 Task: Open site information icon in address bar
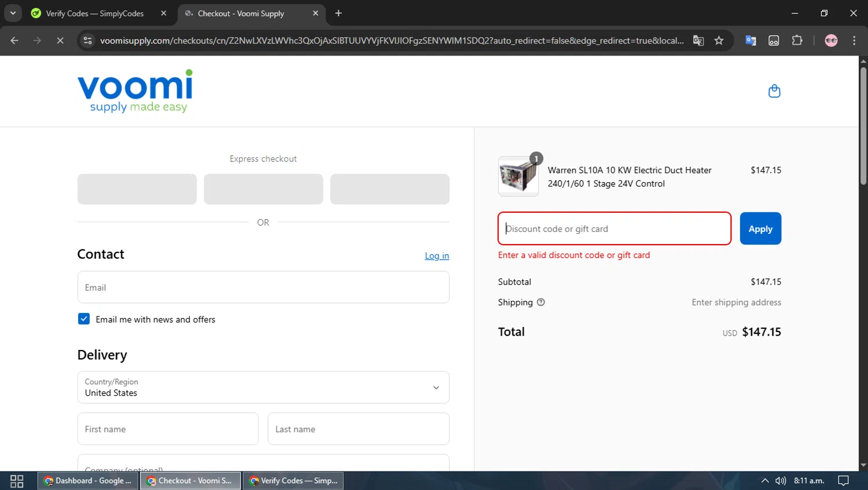87,40
